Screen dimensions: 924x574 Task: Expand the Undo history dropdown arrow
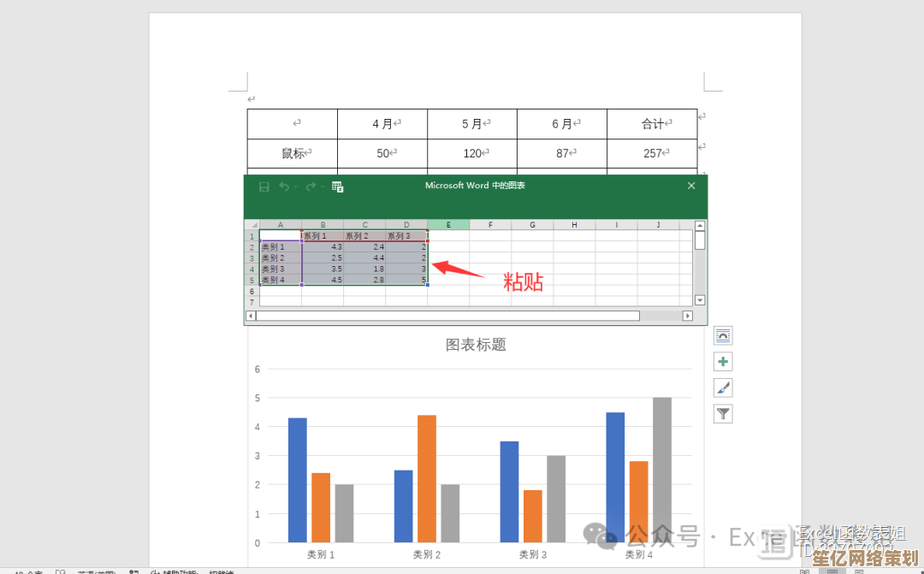[x=296, y=186]
